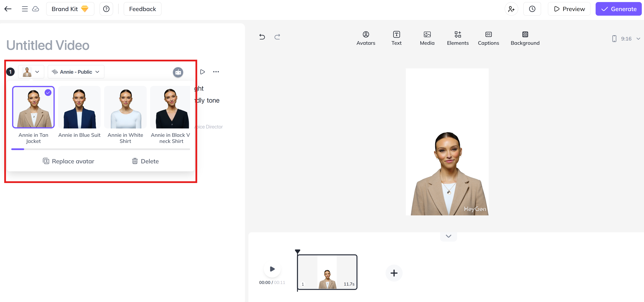Open the Background options
The image size is (644, 302).
click(525, 38)
